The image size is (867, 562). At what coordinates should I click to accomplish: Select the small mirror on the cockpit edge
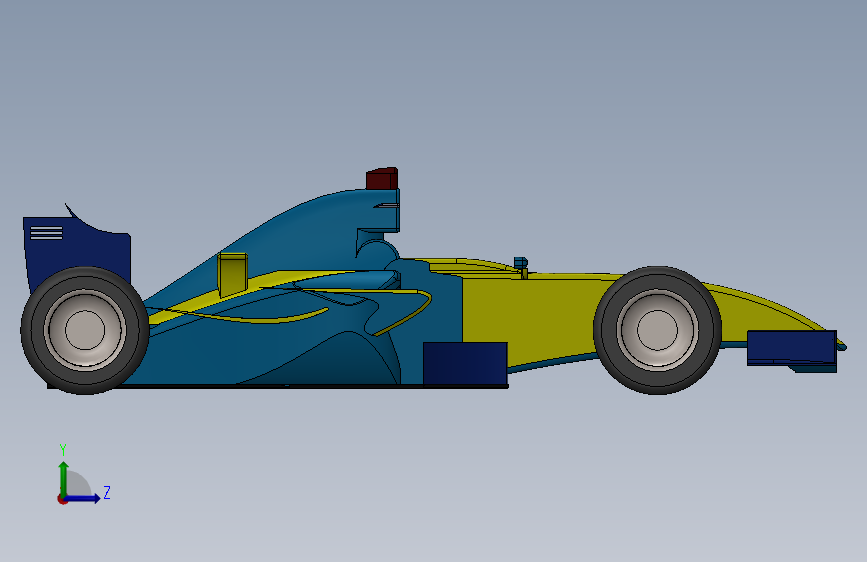pos(521,263)
